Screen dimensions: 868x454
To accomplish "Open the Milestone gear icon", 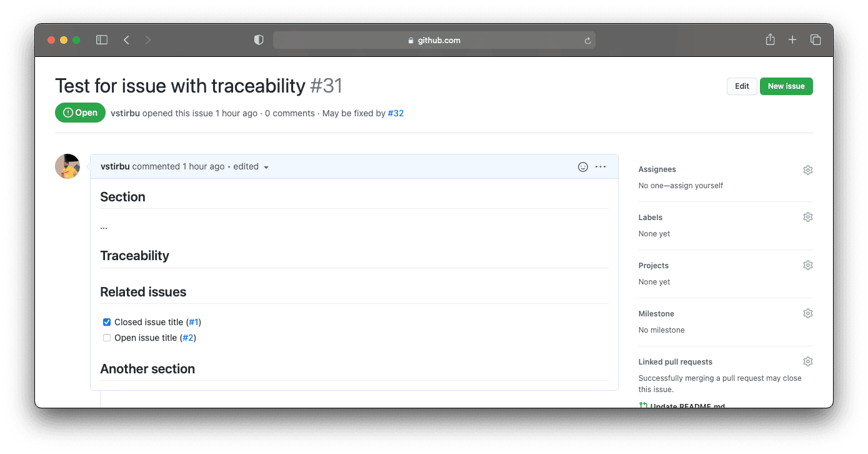I will (x=807, y=313).
